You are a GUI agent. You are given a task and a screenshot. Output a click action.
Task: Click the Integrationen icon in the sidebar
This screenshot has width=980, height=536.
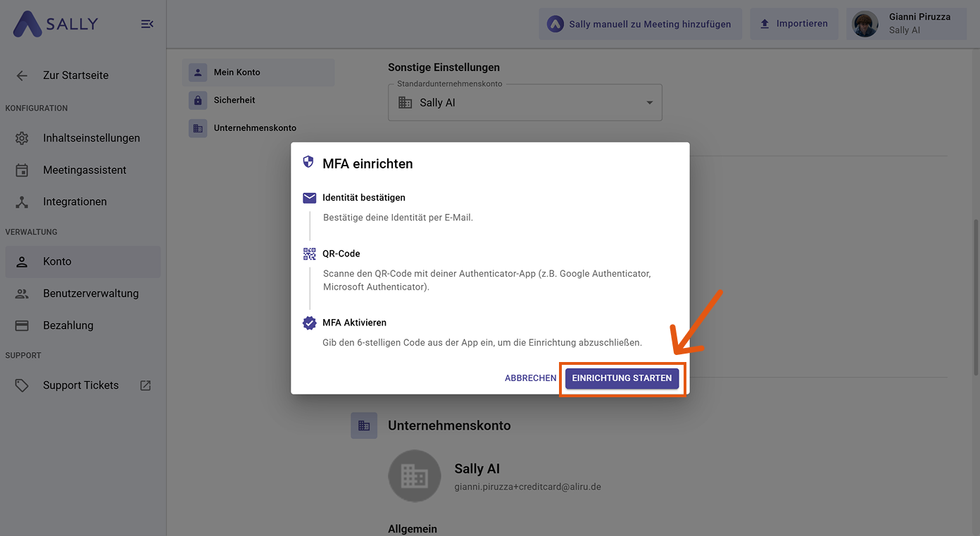click(x=20, y=201)
